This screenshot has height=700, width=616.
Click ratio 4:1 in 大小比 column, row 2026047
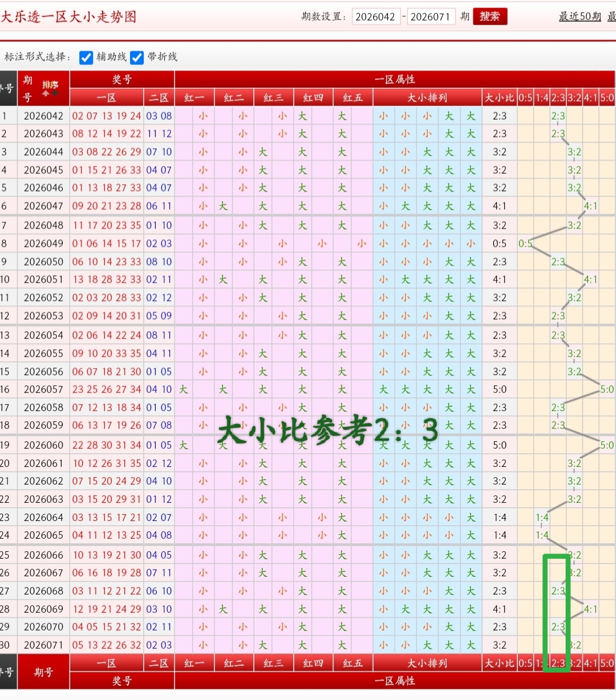500,206
